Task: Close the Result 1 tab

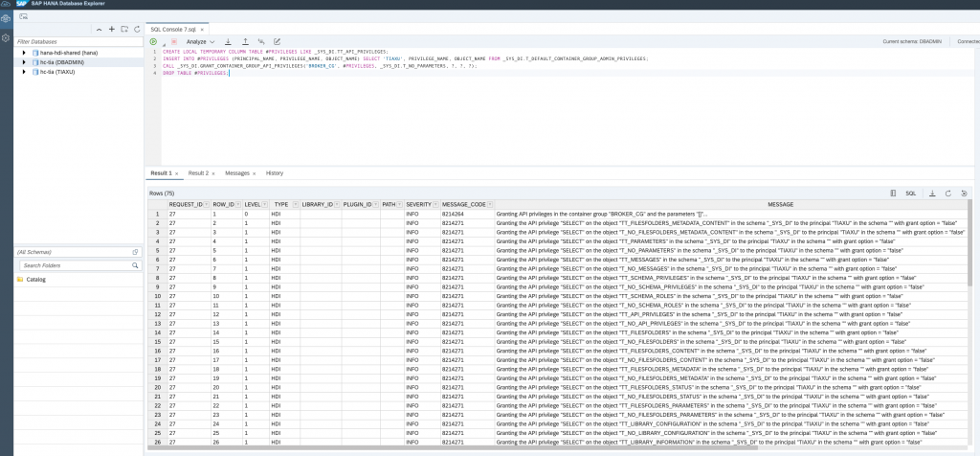Action: tap(177, 174)
